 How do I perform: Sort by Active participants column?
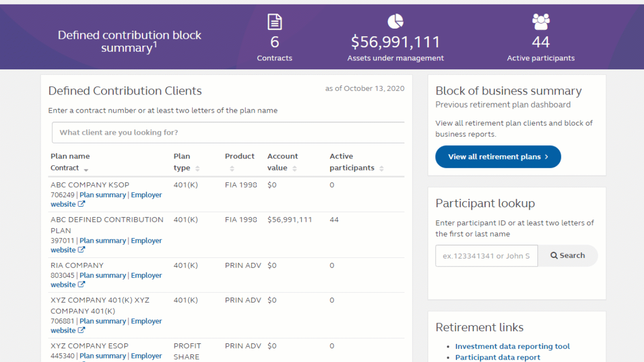pos(381,168)
